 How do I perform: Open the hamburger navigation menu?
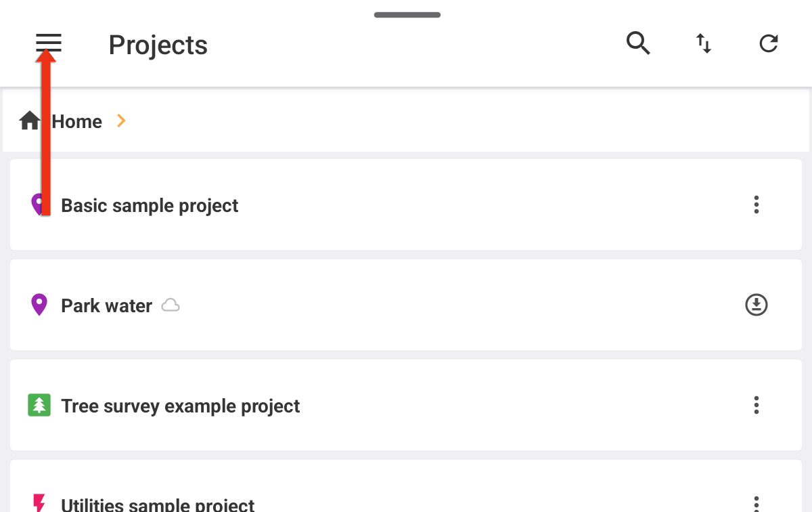(x=49, y=44)
